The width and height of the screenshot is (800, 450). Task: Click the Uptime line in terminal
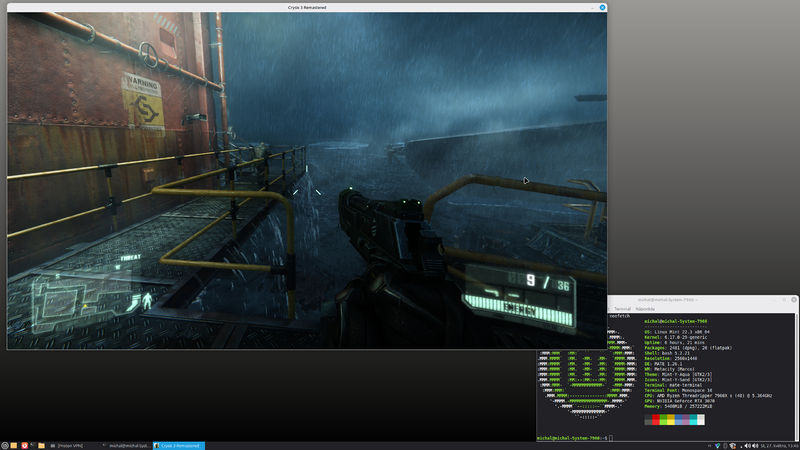point(673,342)
